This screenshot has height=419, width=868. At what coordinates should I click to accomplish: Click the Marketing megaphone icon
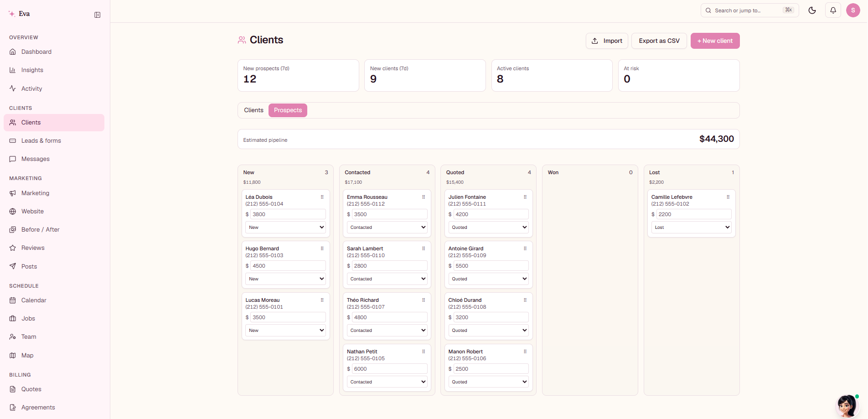pyautogui.click(x=13, y=193)
